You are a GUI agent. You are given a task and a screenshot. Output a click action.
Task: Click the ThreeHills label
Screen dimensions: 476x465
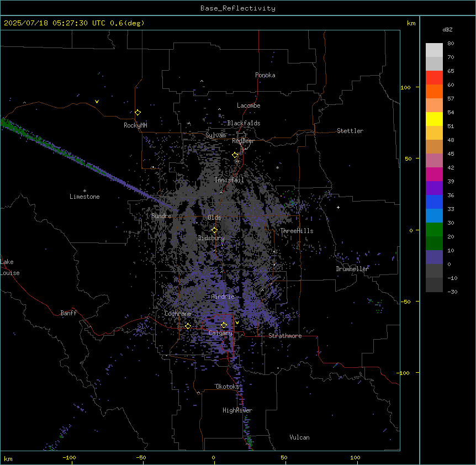click(297, 231)
